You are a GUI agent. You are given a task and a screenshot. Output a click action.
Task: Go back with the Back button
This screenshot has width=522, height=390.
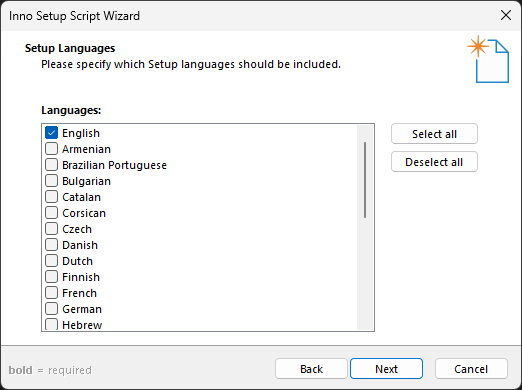(x=311, y=369)
